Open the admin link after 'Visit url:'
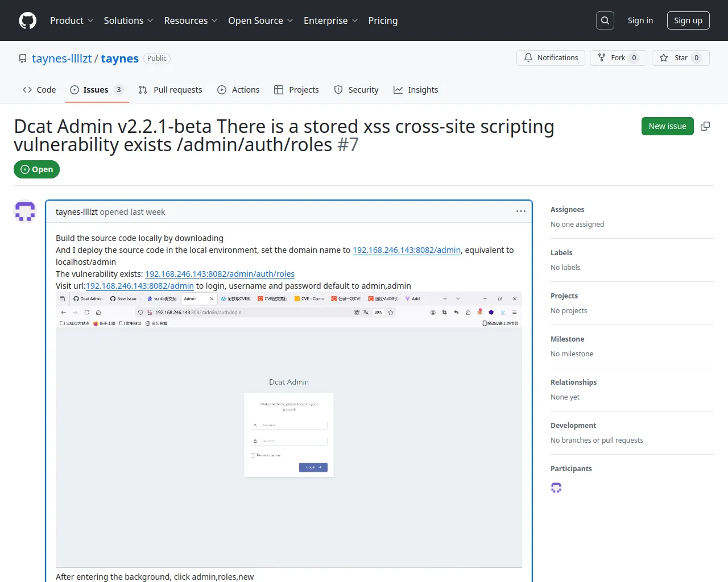 pyautogui.click(x=140, y=286)
